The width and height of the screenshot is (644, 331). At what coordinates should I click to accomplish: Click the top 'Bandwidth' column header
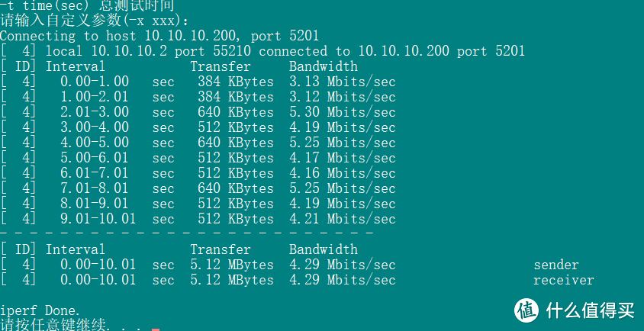(324, 66)
